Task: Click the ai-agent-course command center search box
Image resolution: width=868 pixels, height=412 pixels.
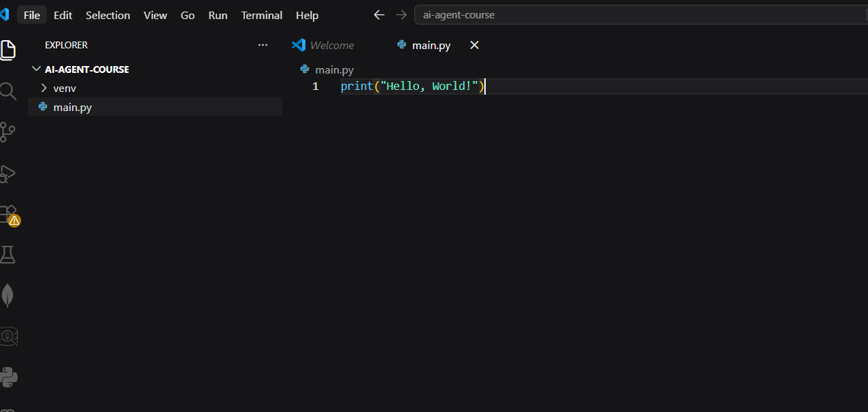Action: pos(641,15)
